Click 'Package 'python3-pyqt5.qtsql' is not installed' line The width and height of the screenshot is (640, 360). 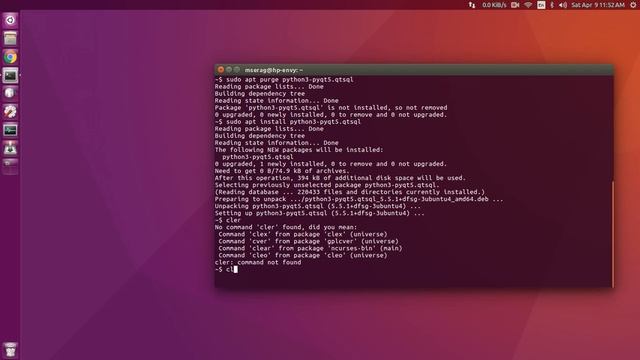tap(331, 108)
